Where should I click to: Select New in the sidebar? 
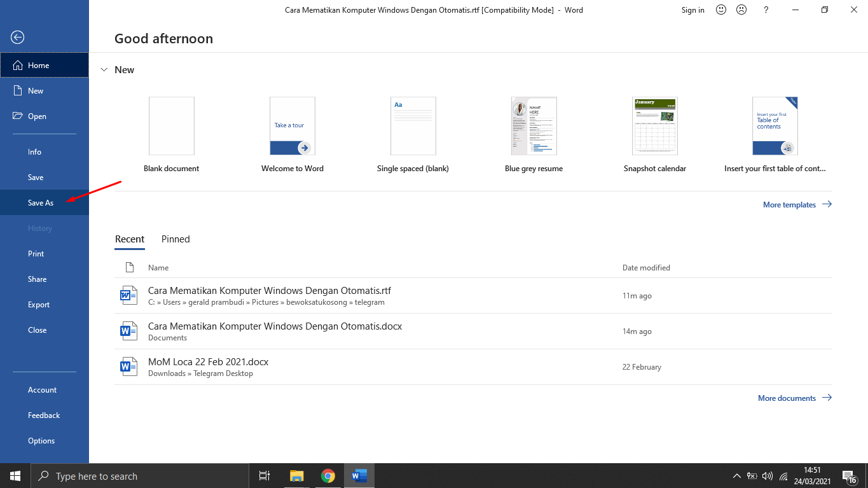(x=45, y=90)
